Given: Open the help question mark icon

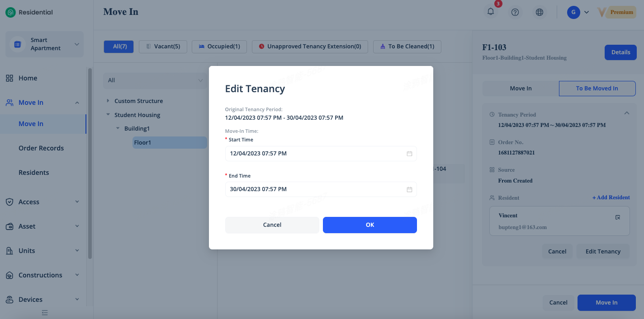Looking at the screenshot, I should 515,12.
